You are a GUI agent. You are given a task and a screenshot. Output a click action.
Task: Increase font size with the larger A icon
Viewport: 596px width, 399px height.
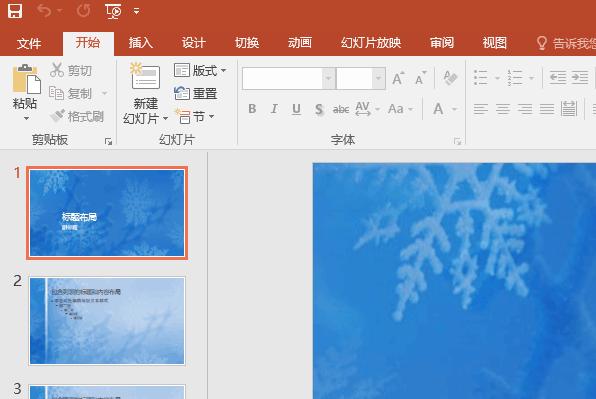click(x=398, y=78)
